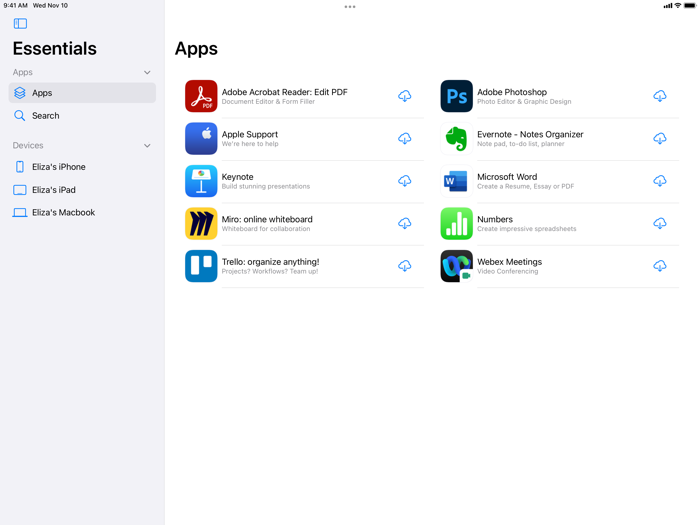Viewport: 700px width, 525px height.
Task: Click the battery indicator in status bar
Action: click(690, 5)
